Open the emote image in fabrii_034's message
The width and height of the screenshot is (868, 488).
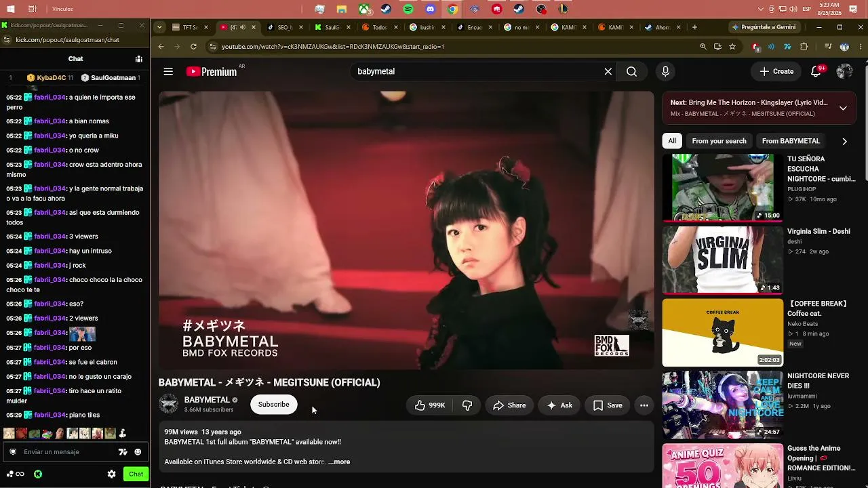tap(82, 333)
